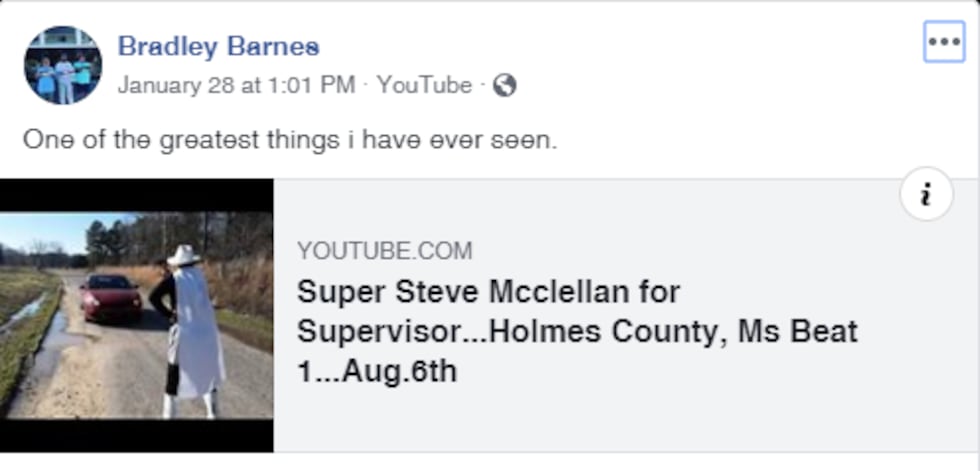The image size is (980, 471).
Task: Open Bradley Barnes's profile picture
Action: tap(63, 65)
